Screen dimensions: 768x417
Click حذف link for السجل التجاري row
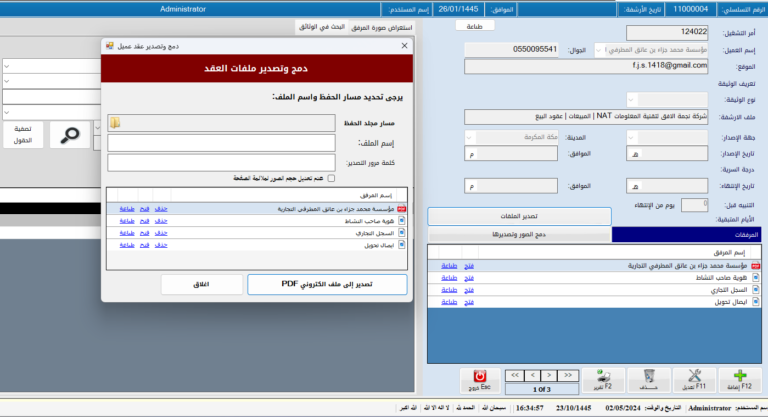tap(161, 233)
